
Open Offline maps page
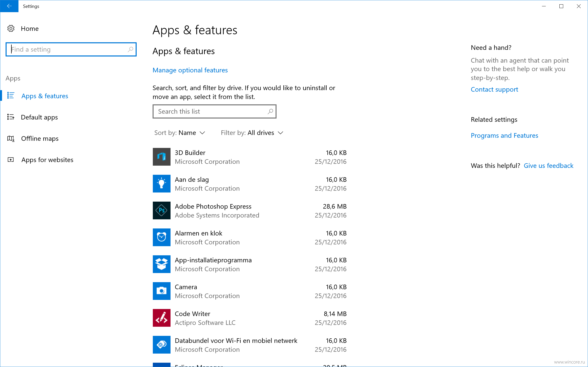[x=40, y=139]
